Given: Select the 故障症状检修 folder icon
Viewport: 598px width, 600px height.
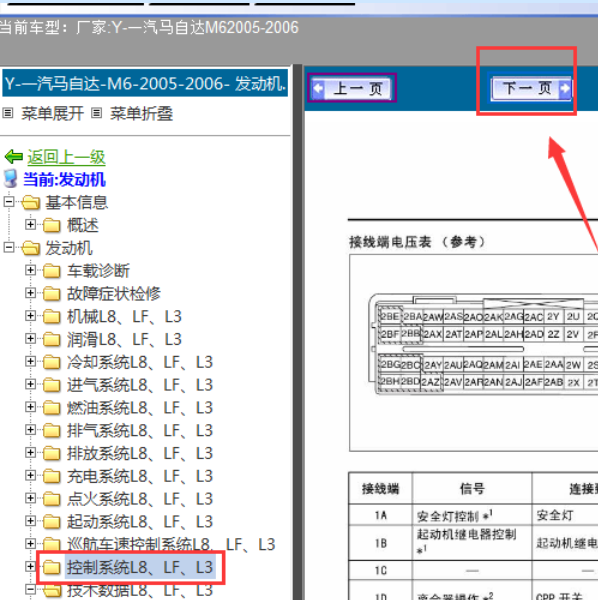Looking at the screenshot, I should (x=52, y=294).
